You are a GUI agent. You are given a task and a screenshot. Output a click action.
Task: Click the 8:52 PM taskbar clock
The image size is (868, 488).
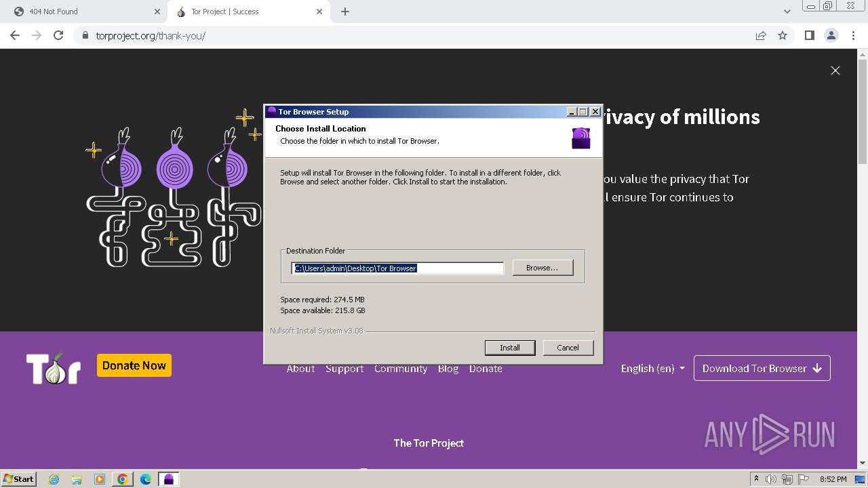point(833,479)
